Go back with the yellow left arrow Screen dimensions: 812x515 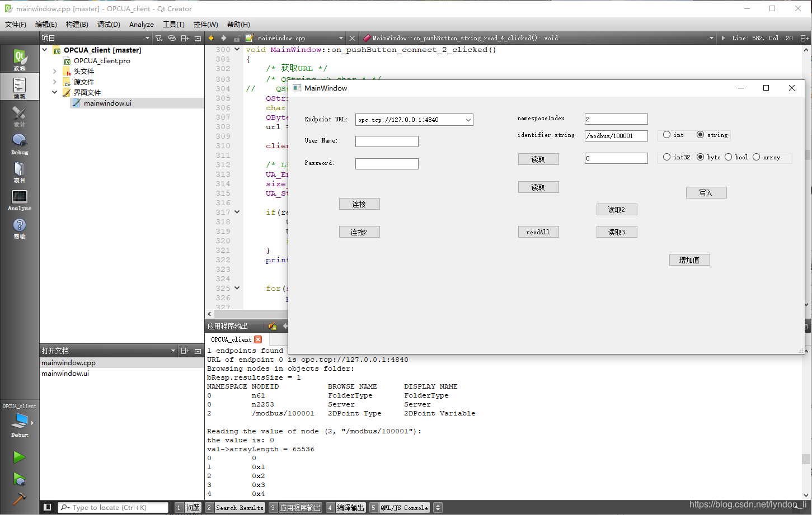[211, 38]
